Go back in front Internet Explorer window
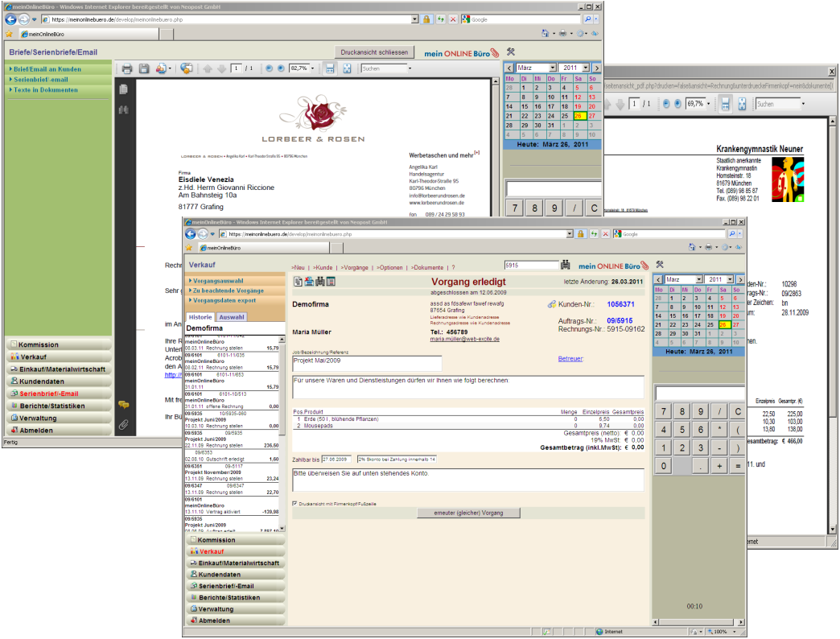Image resolution: width=840 pixels, height=639 pixels. point(190,234)
